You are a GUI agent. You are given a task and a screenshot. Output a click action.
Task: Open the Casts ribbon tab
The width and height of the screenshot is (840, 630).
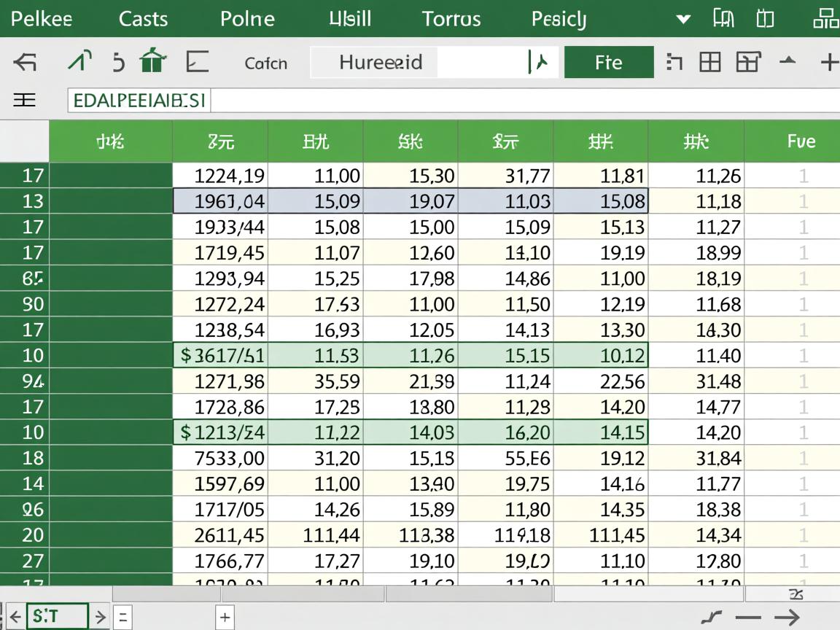tap(143, 19)
